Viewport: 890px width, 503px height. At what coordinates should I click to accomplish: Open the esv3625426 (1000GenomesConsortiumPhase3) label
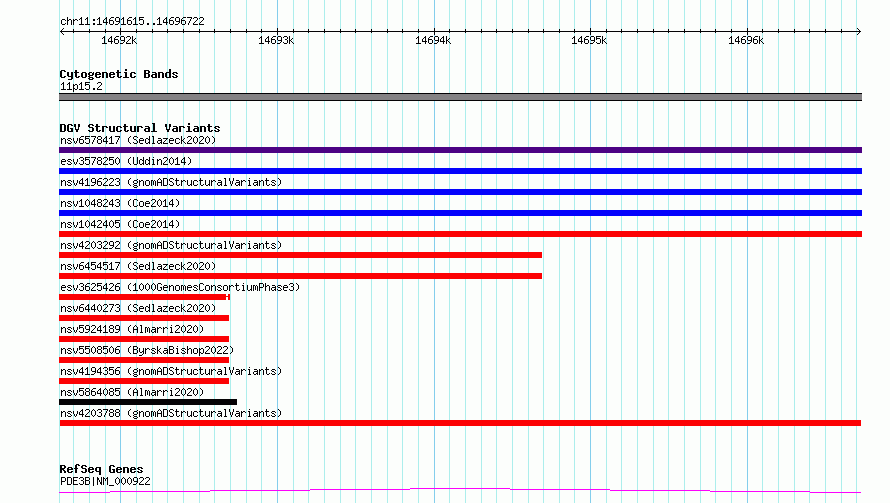pyautogui.click(x=180, y=287)
